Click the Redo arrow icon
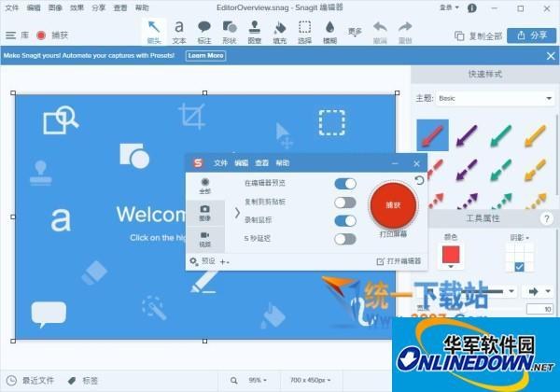The image size is (560, 392). (405, 27)
